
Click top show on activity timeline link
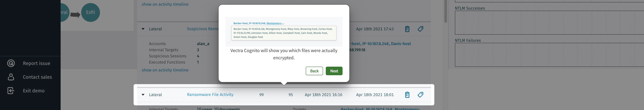click(165, 4)
